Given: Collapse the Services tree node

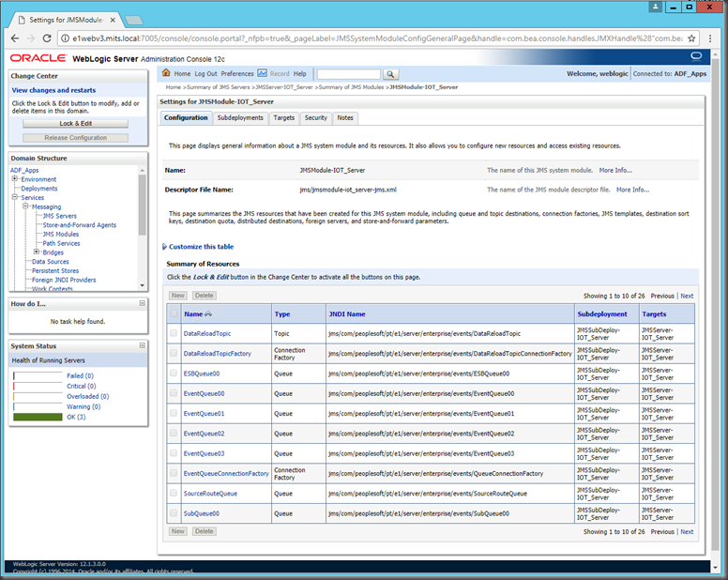Looking at the screenshot, I should [x=14, y=197].
